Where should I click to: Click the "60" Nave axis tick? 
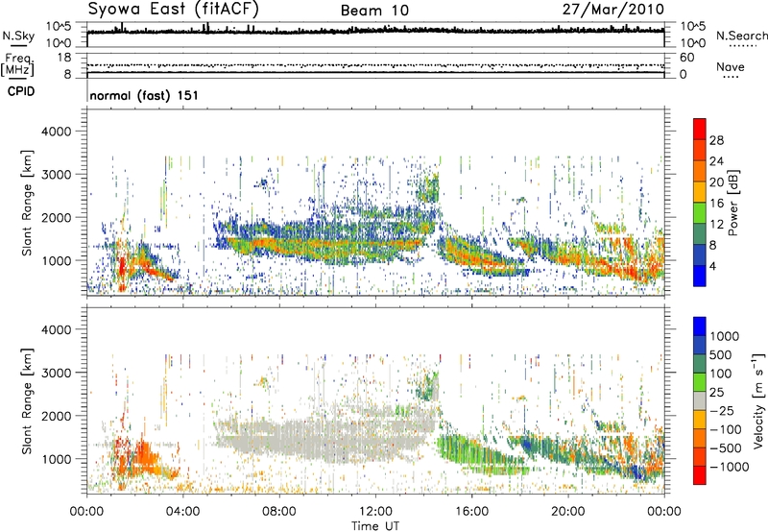(x=686, y=58)
